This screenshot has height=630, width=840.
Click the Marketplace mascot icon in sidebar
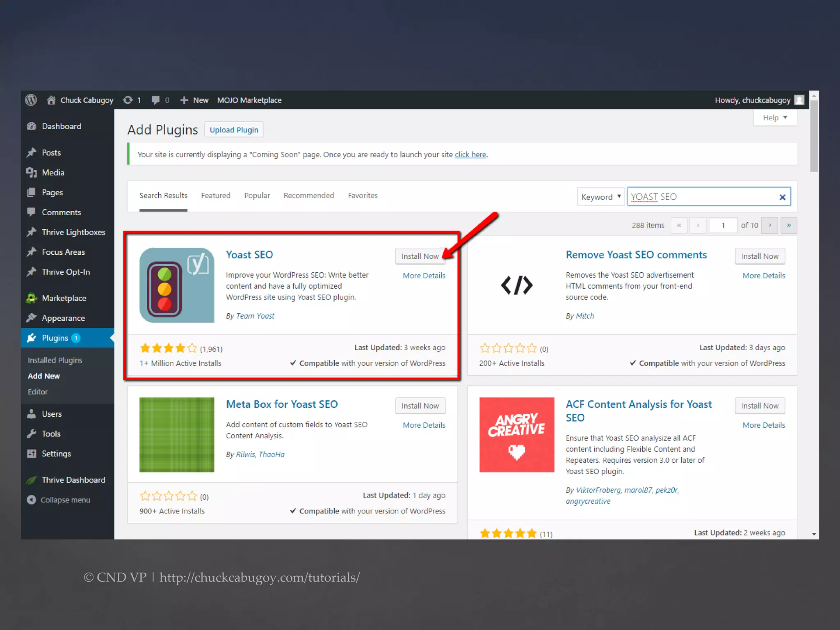click(x=32, y=298)
